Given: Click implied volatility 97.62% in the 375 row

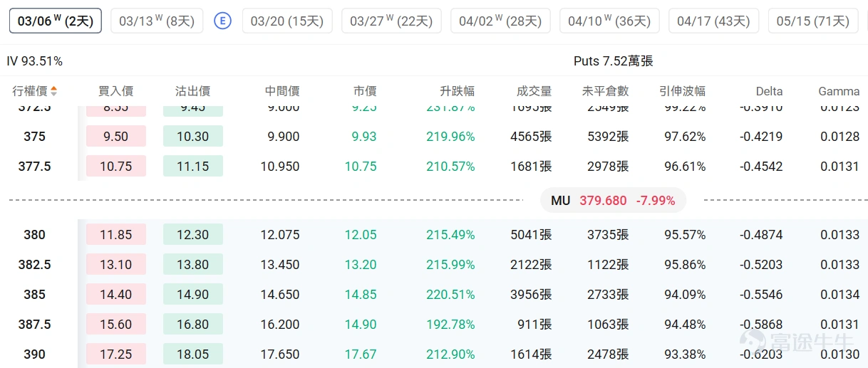Looking at the screenshot, I should [x=686, y=137].
